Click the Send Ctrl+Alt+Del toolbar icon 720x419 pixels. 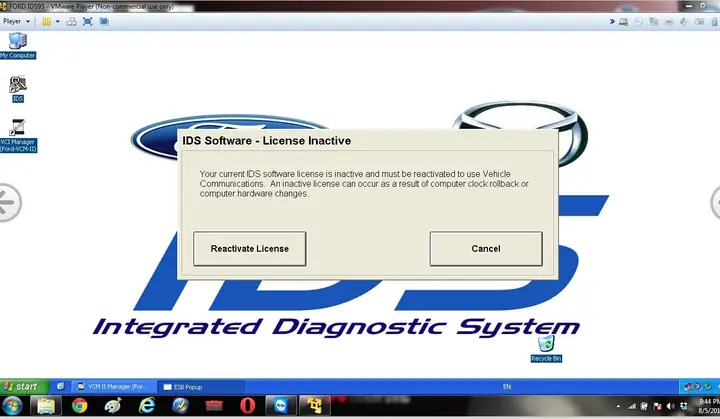coord(71,22)
